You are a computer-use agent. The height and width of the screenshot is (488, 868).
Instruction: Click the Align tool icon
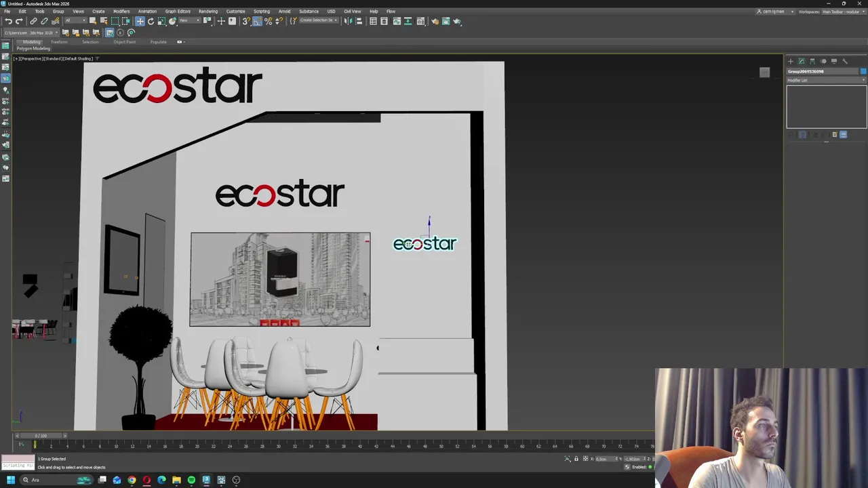point(359,21)
